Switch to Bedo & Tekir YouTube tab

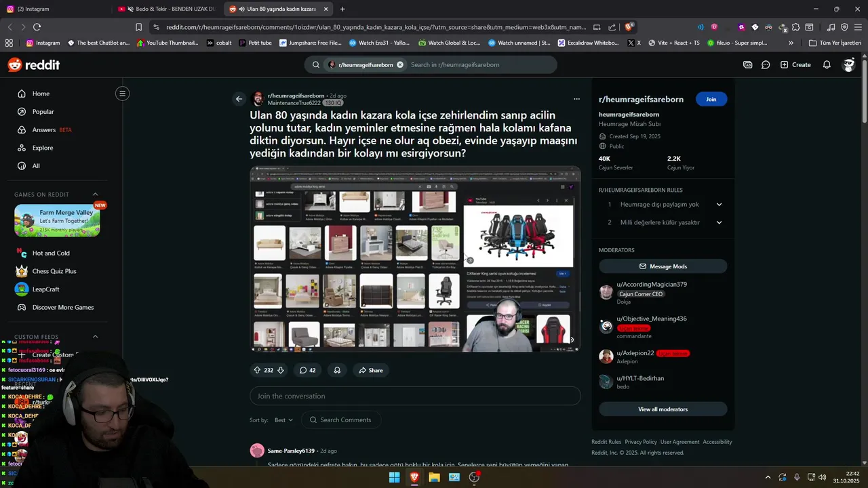coord(166,9)
